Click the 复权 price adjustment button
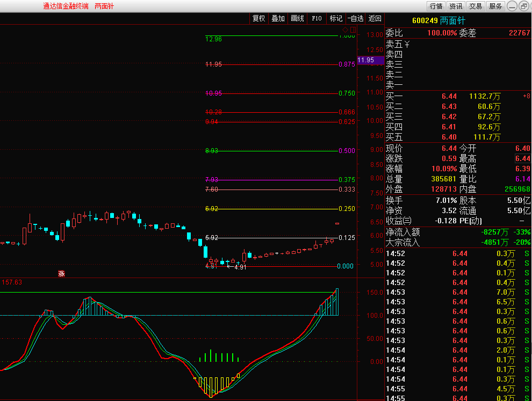Screen dimensions: 532x401 (x=258, y=18)
